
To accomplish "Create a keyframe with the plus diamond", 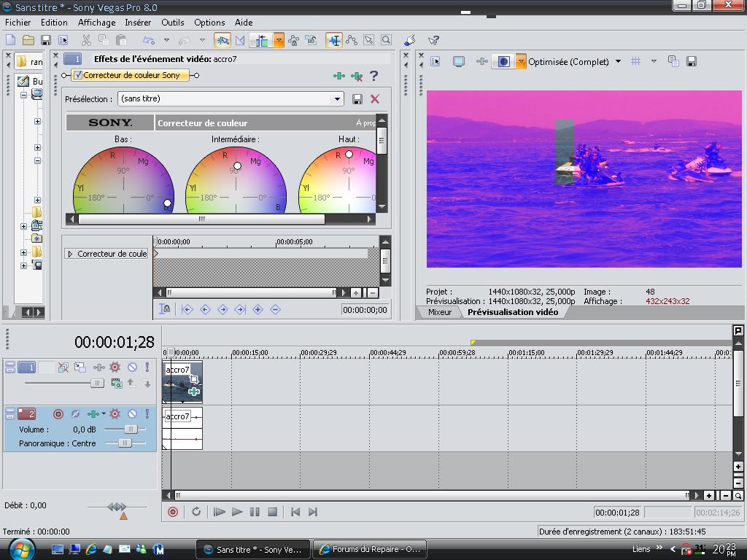I will (258, 309).
